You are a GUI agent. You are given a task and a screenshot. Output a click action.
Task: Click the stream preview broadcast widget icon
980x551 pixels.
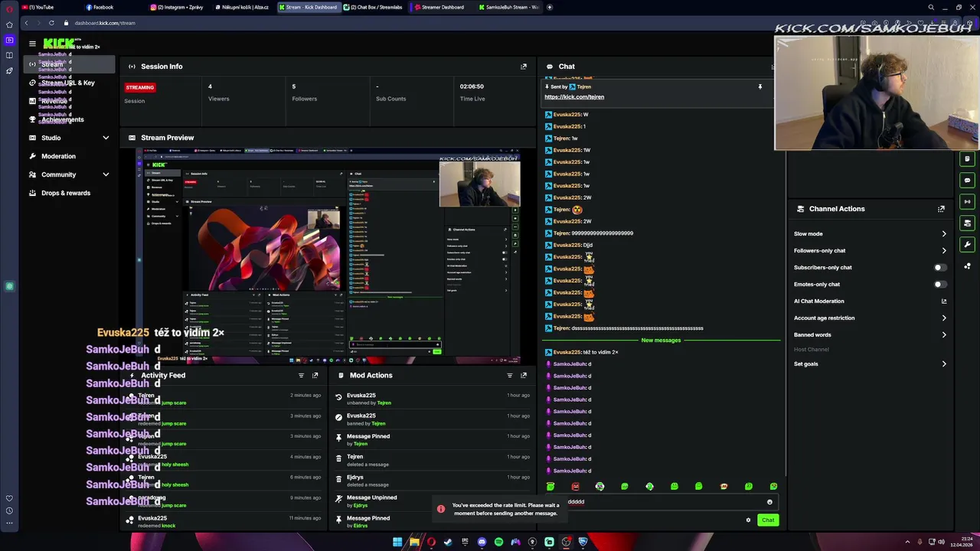pos(968,202)
